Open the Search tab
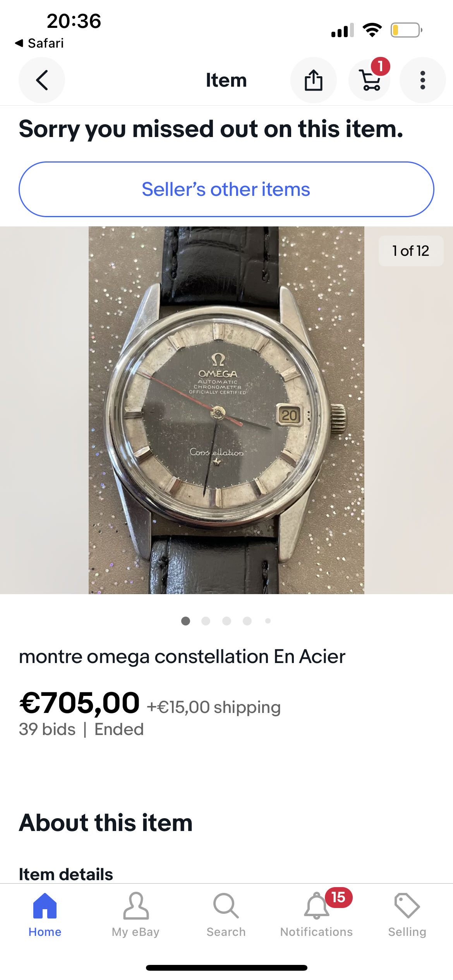453x980 pixels. tap(226, 915)
